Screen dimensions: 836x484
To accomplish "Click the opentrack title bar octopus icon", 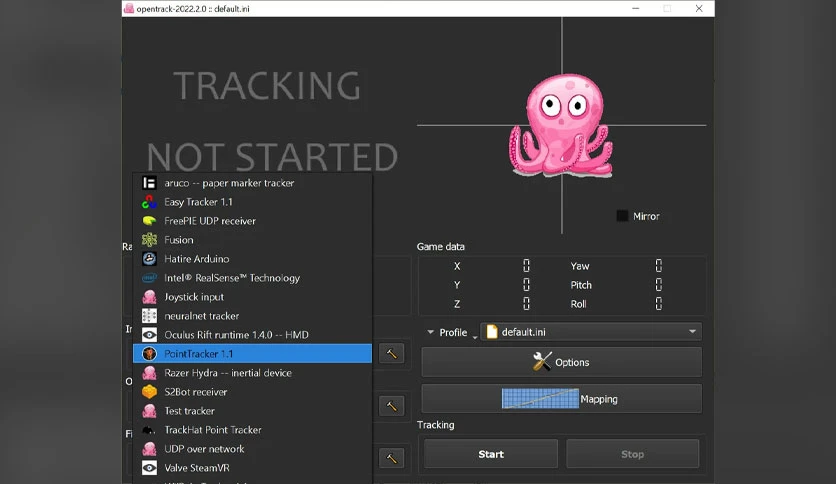I will pyautogui.click(x=129, y=9).
